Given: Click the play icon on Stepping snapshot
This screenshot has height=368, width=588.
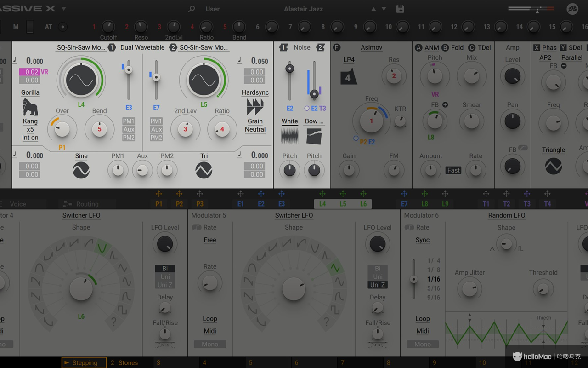Looking at the screenshot, I should click(67, 362).
